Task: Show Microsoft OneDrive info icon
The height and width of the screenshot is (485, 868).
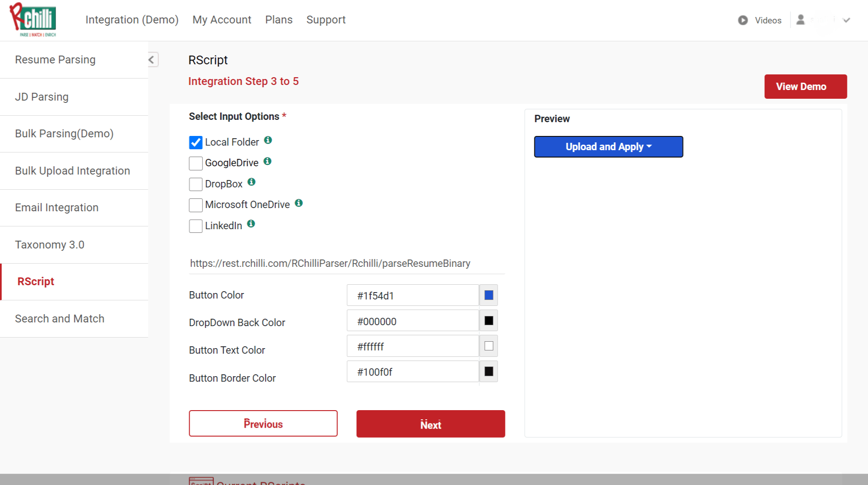Action: 299,203
